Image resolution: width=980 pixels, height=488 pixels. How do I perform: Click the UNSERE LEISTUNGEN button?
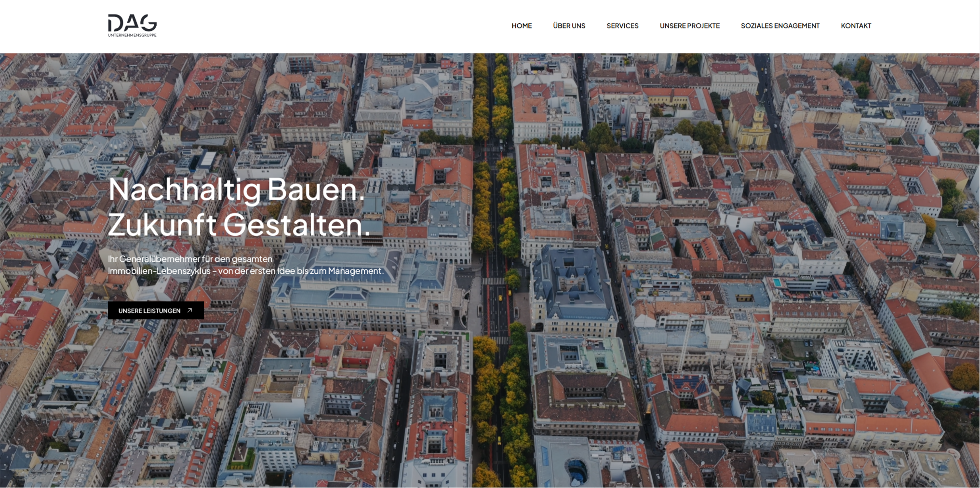pos(156,311)
